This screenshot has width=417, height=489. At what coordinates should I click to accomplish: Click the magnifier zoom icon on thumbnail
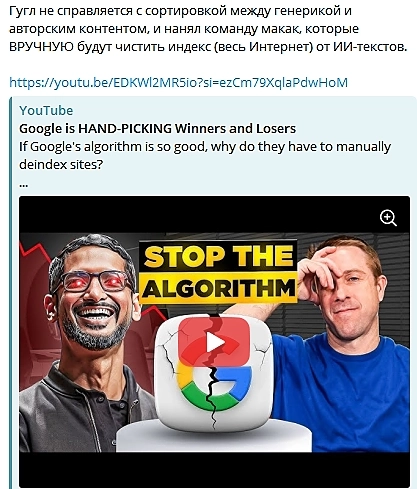coord(388,218)
